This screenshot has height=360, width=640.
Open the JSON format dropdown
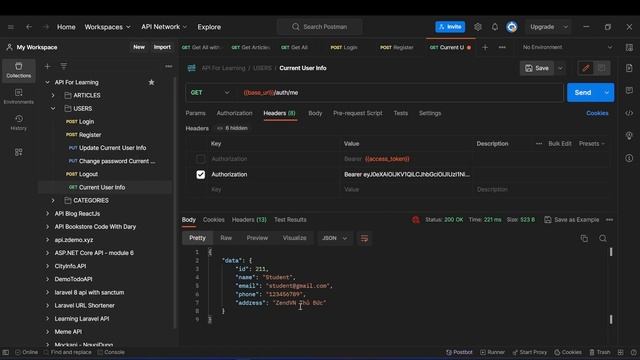(x=334, y=238)
